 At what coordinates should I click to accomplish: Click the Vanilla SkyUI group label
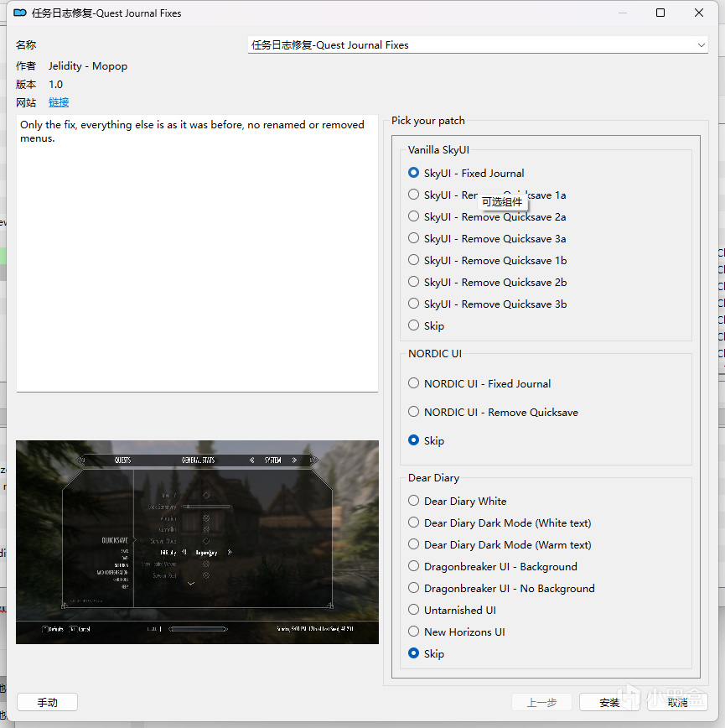(x=438, y=150)
